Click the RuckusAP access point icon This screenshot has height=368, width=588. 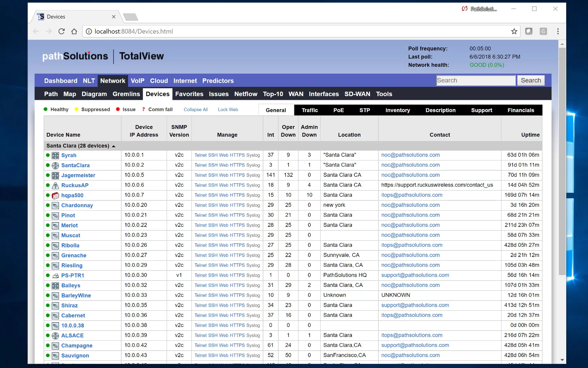[x=55, y=185]
